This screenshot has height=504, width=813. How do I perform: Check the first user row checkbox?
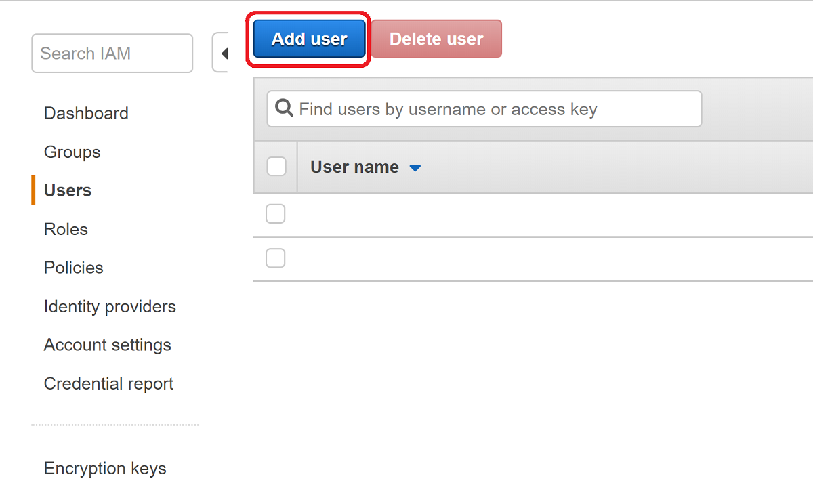(x=275, y=214)
